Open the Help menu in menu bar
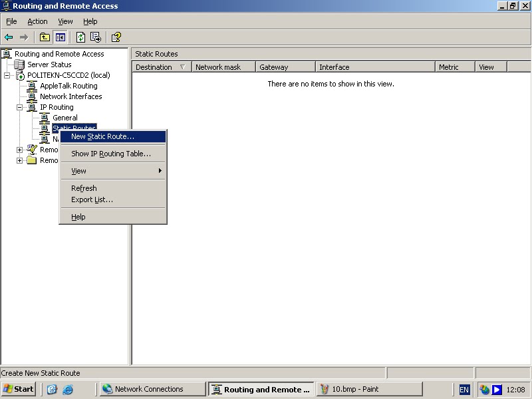 [90, 21]
